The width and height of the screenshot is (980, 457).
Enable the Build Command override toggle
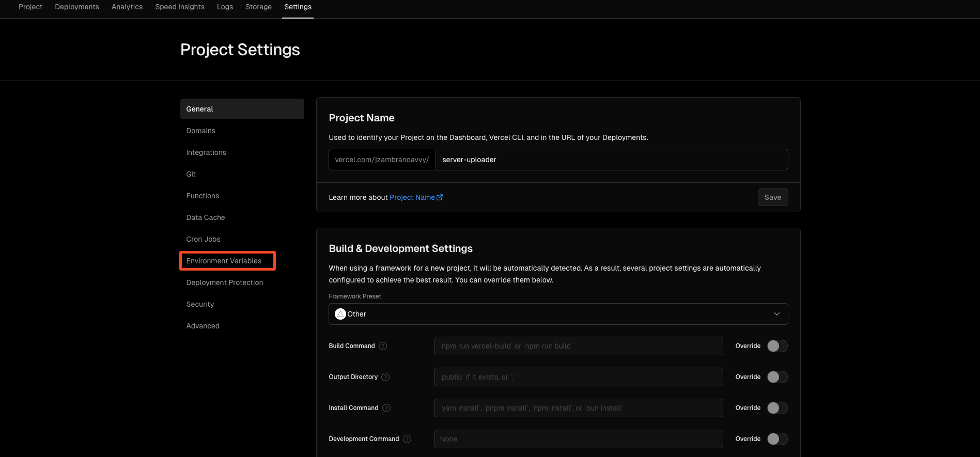776,346
